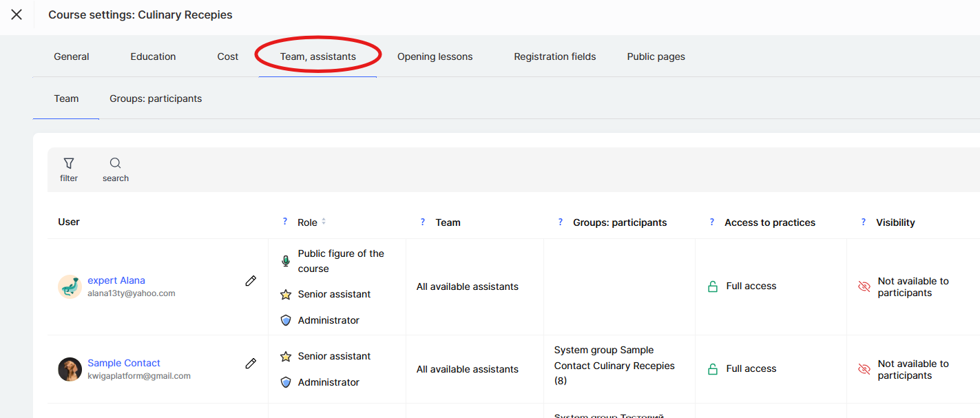Screen dimensions: 980x418
Task: Edit Sample Contact with pencil icon
Action: (x=251, y=364)
